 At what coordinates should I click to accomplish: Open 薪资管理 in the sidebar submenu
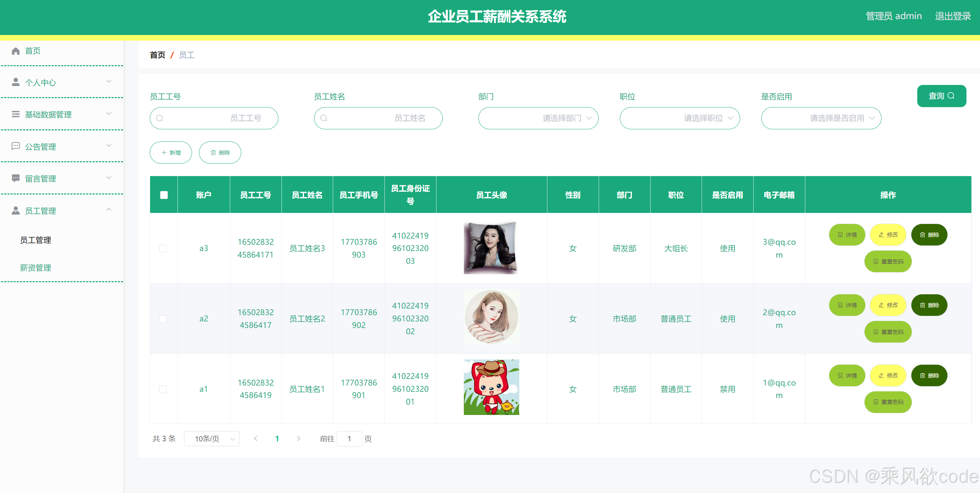pyautogui.click(x=35, y=268)
